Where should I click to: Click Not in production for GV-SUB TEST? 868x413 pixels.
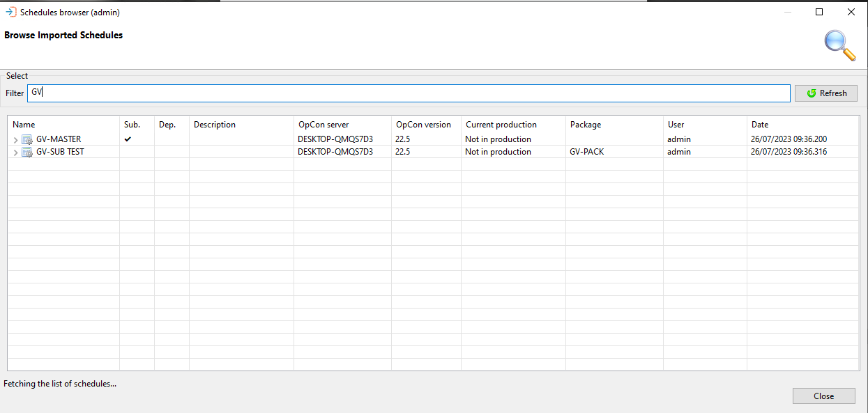pos(498,152)
